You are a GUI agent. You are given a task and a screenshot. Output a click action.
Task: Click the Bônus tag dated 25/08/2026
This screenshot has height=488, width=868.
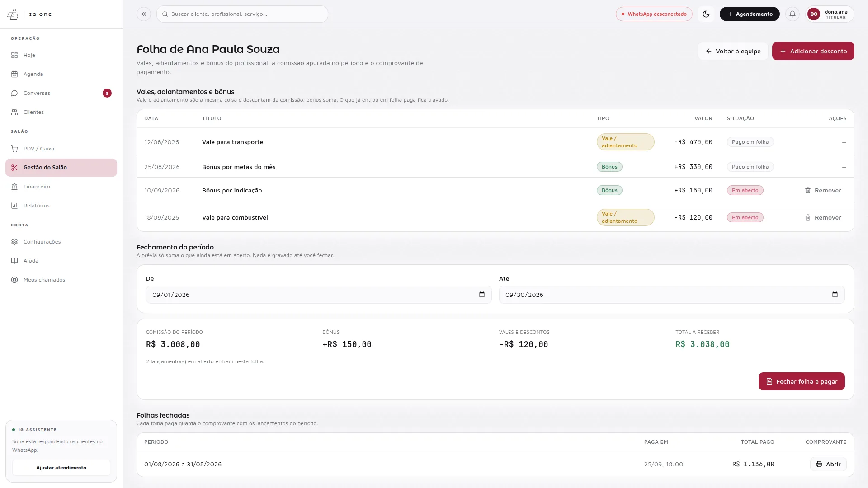[609, 167]
